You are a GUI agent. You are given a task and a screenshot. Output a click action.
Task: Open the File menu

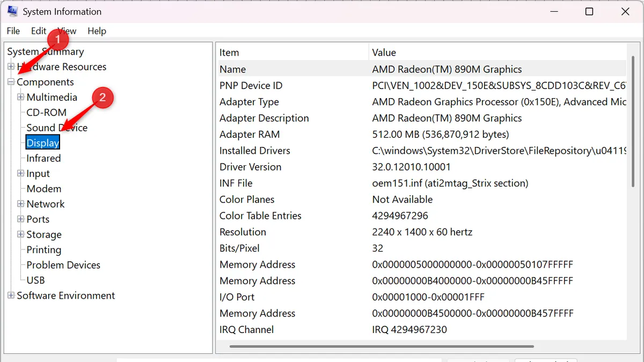[13, 31]
